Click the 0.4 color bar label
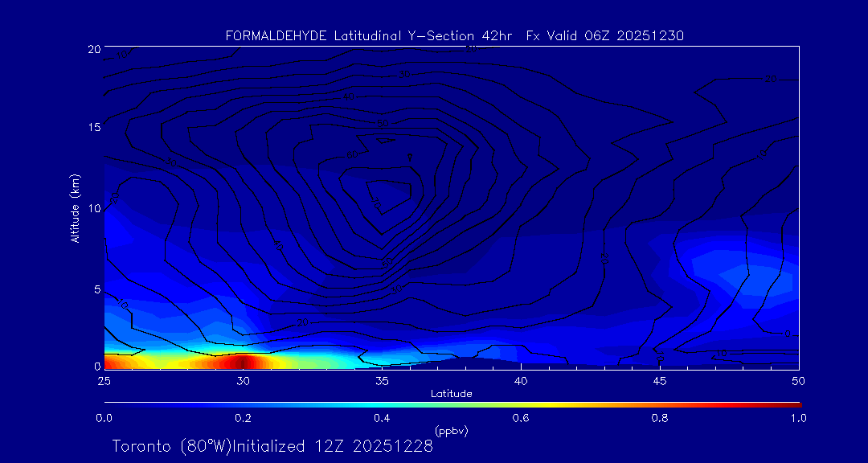This screenshot has height=463, width=868. point(382,418)
